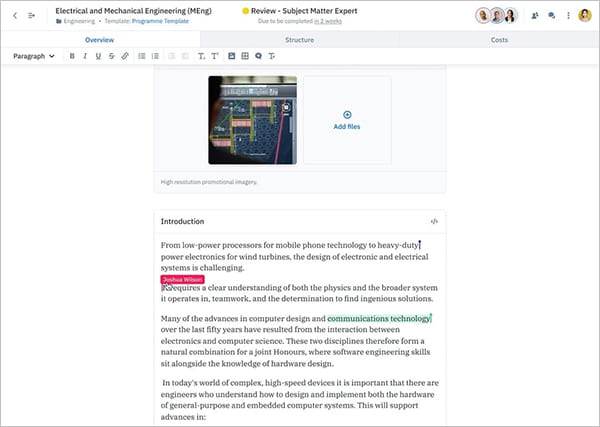Insert a numbered list

pos(155,56)
